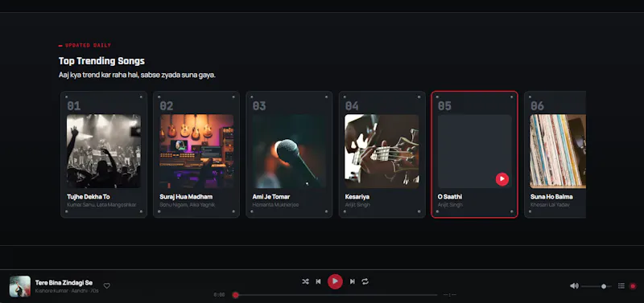644x303 pixels.
Task: Click the UPDATED DAILY label
Action: tap(88, 45)
